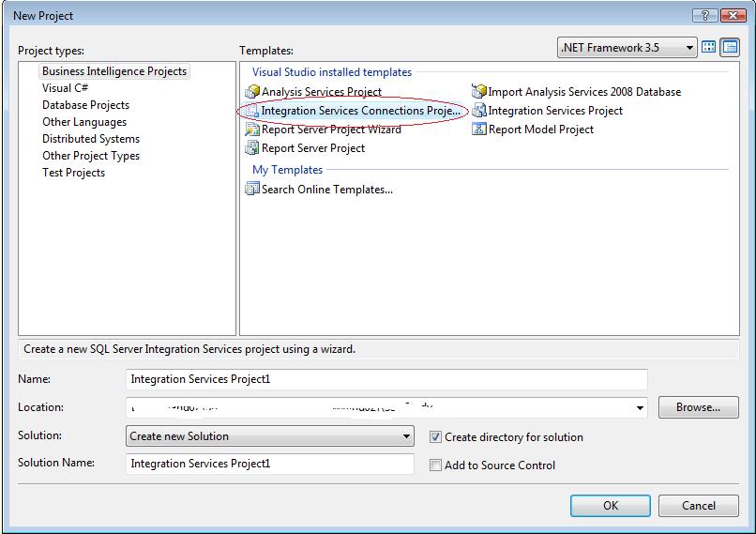The width and height of the screenshot is (756, 534).
Task: Click the Browse button
Action: [x=697, y=407]
